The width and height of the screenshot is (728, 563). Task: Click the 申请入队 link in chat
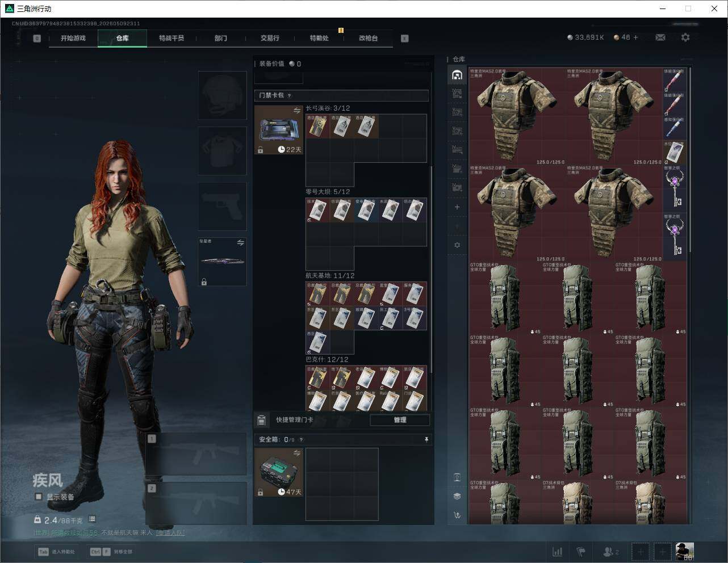point(170,533)
